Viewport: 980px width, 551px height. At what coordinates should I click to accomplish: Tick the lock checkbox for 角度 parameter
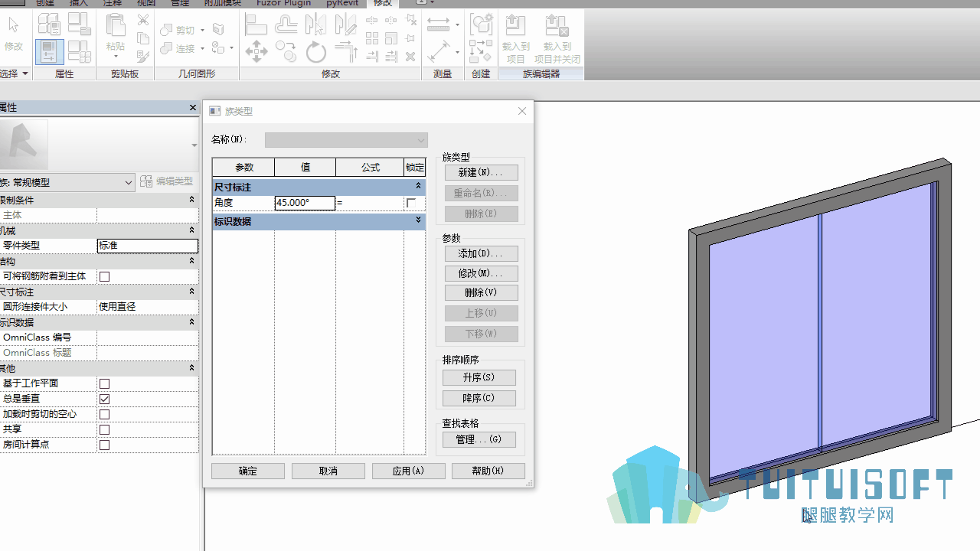pos(411,203)
